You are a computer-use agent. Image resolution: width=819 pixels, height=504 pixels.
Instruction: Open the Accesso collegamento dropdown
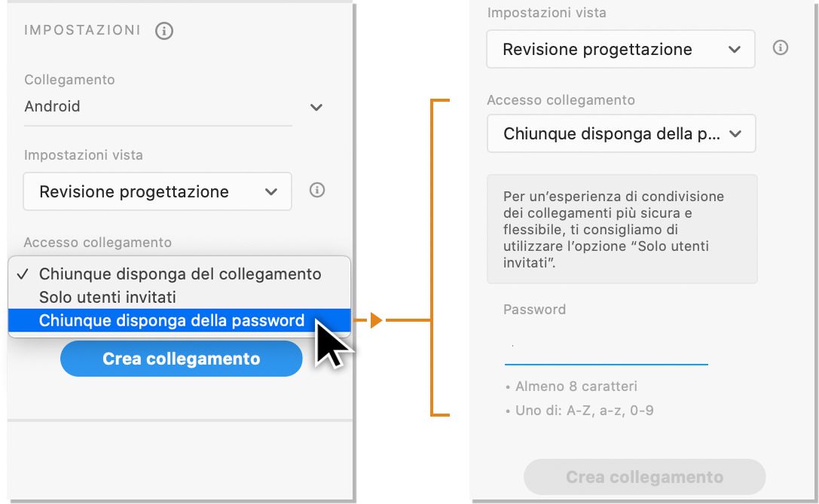tap(621, 133)
